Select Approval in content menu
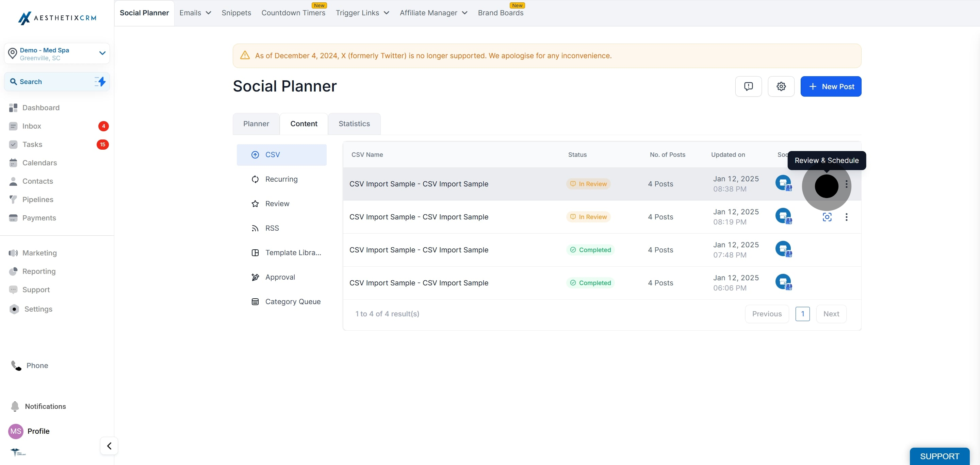 (x=281, y=277)
